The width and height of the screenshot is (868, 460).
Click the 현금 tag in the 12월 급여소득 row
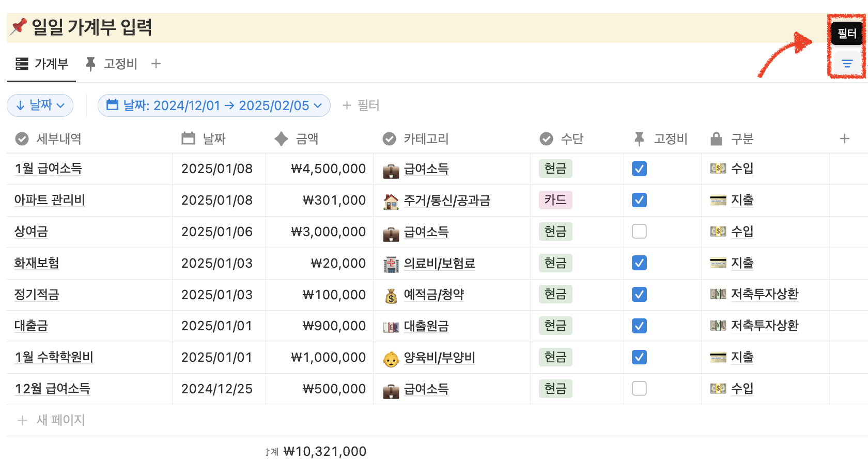555,389
